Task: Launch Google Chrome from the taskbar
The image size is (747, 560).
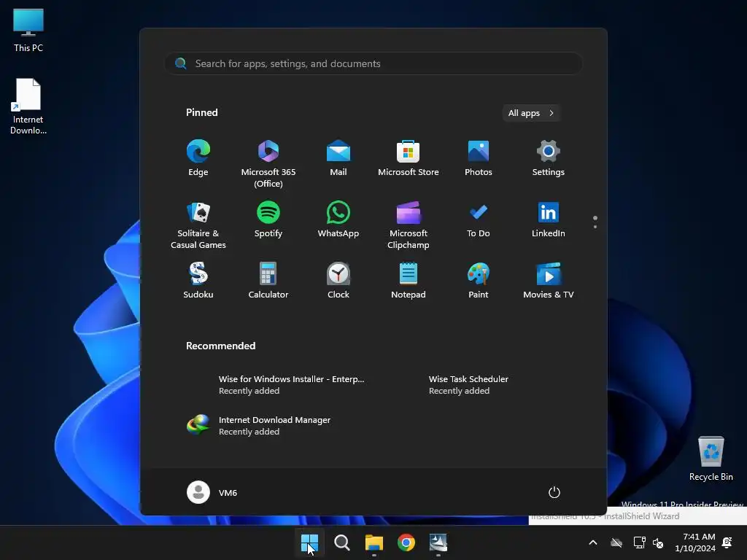Action: (406, 542)
